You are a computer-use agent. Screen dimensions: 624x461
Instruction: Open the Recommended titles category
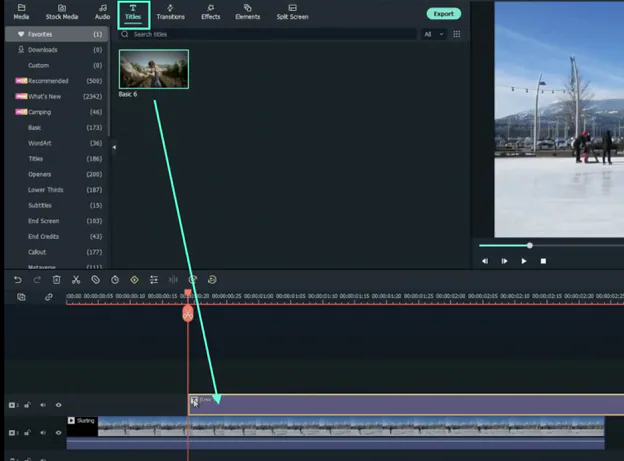[x=56, y=81]
